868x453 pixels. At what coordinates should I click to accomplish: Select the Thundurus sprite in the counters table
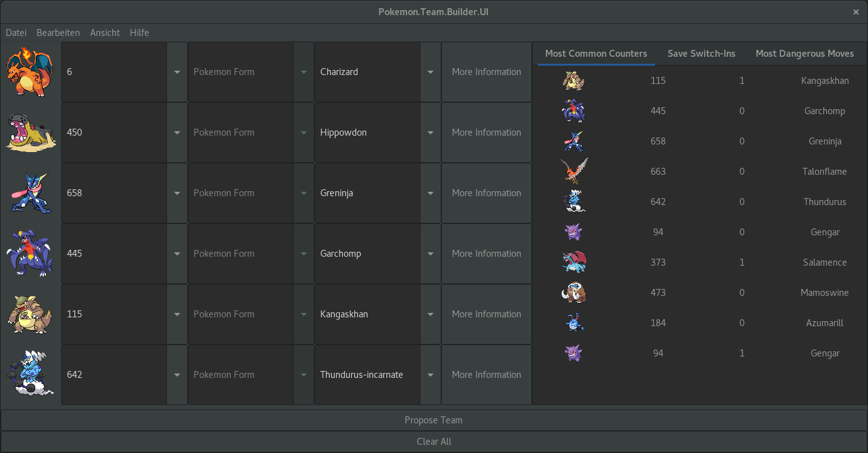point(574,202)
